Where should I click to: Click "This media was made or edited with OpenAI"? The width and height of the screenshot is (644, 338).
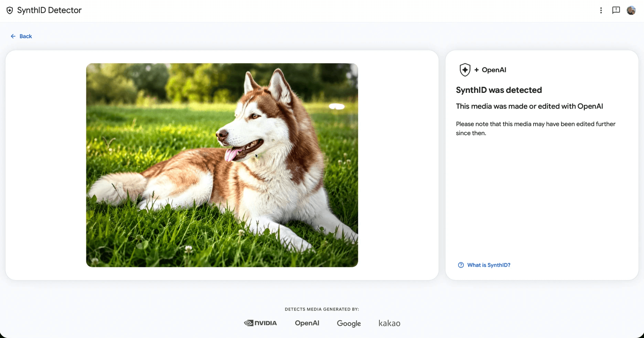529,106
